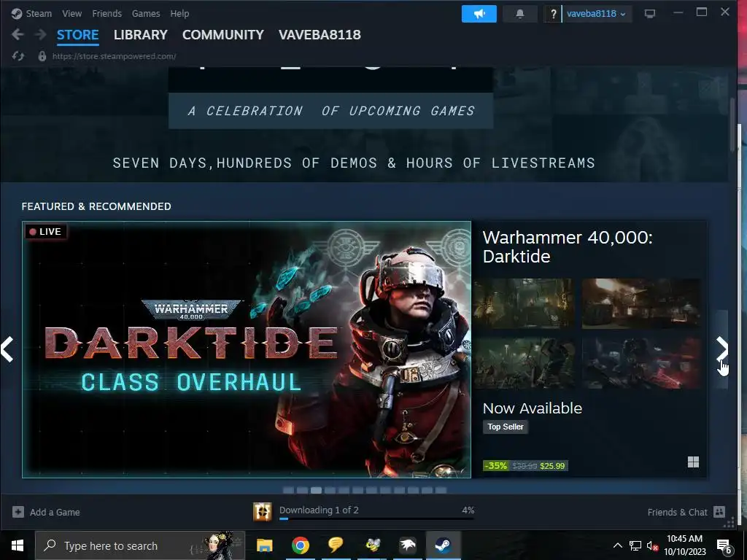
Task: Switch to Big Picture mode icon
Action: coord(650,14)
